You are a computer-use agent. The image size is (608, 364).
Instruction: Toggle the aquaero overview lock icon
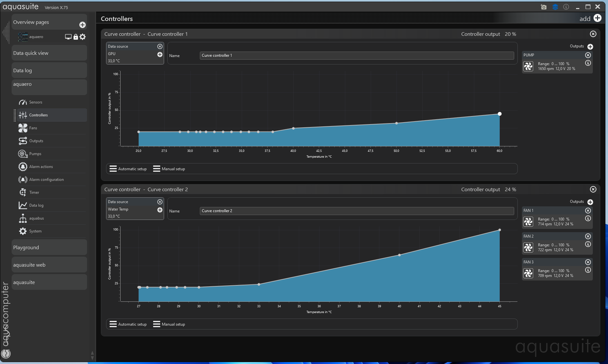pos(75,37)
